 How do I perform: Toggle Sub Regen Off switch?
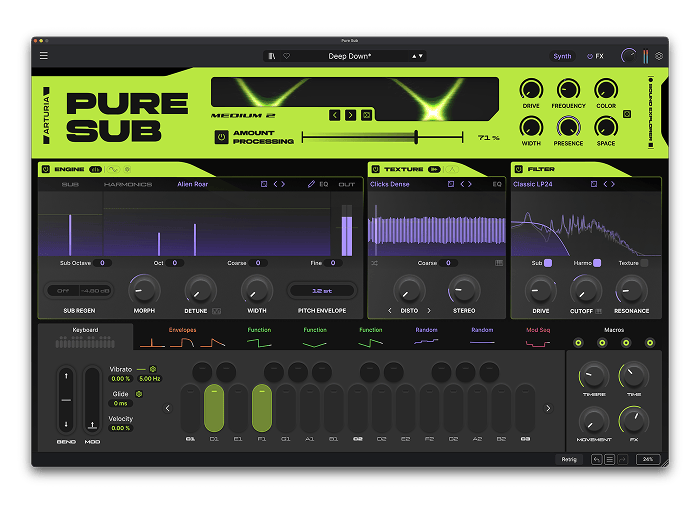63,291
